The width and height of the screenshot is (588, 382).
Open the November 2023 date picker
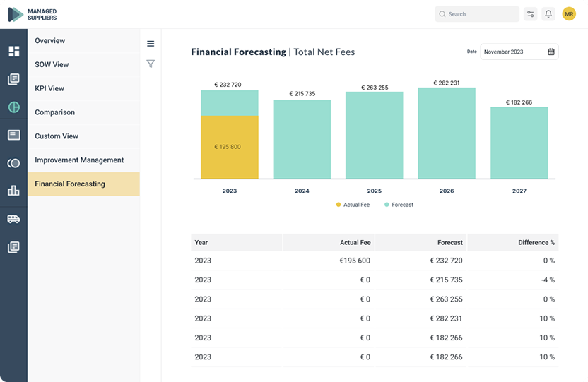coord(519,52)
